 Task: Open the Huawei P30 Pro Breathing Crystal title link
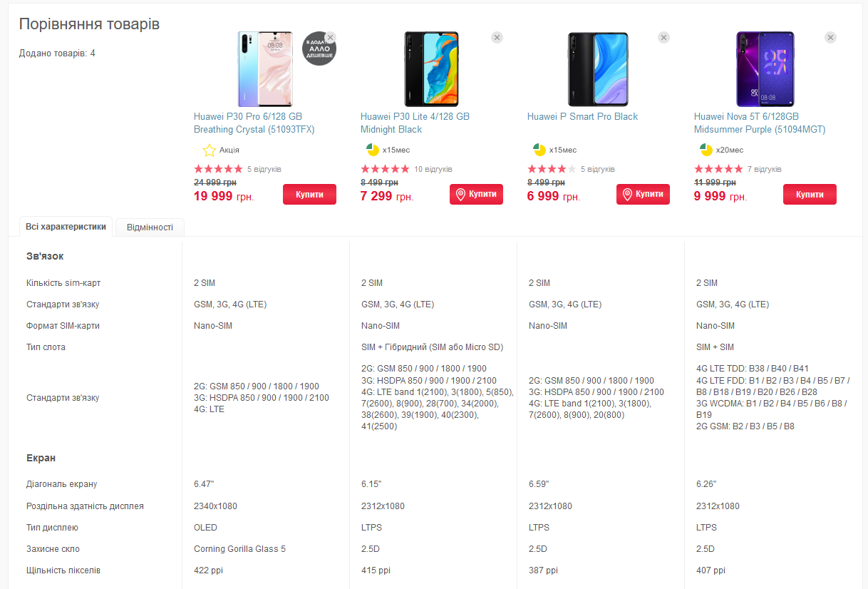(x=254, y=123)
